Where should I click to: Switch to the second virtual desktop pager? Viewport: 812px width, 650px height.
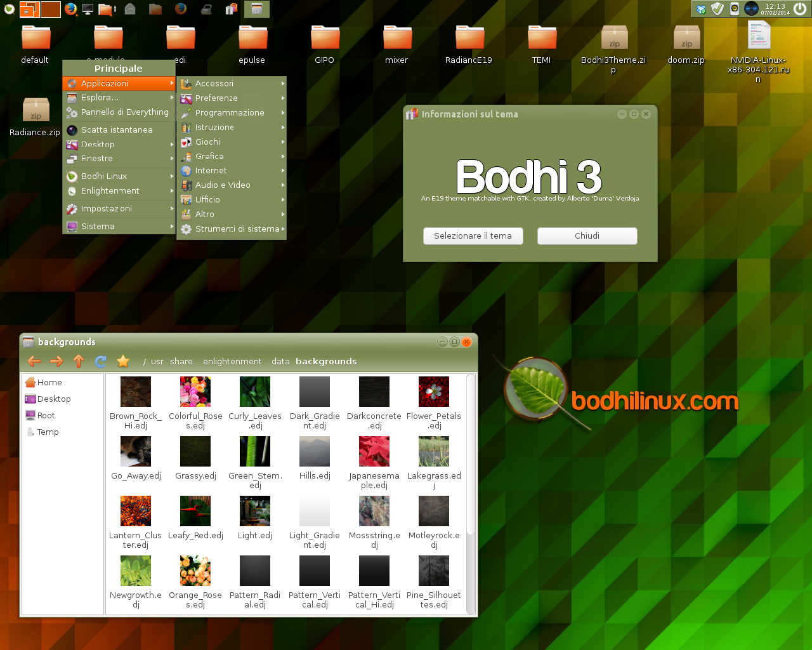[x=51, y=9]
